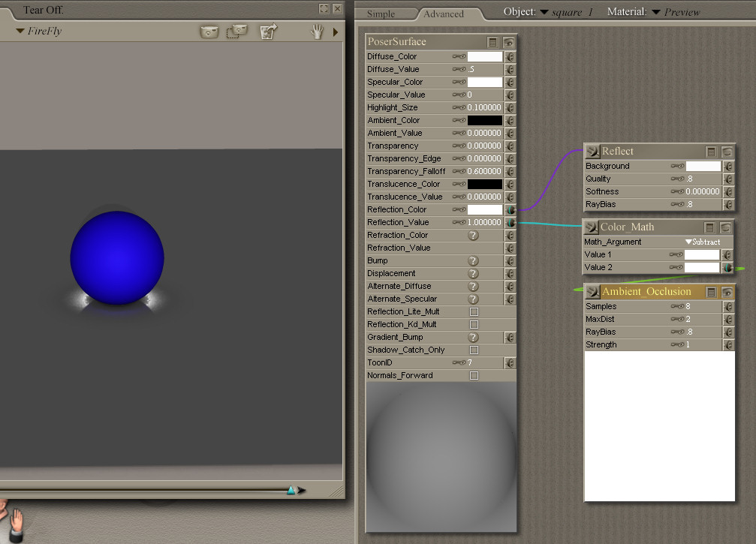Click the Reflect node output connector icon
756x544 pixels.
click(592, 152)
